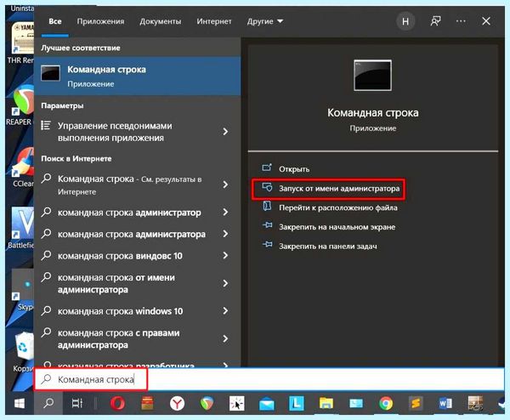Open the Recycle Bin on desktop
The width and height of the screenshot is (510, 420).
23,351
